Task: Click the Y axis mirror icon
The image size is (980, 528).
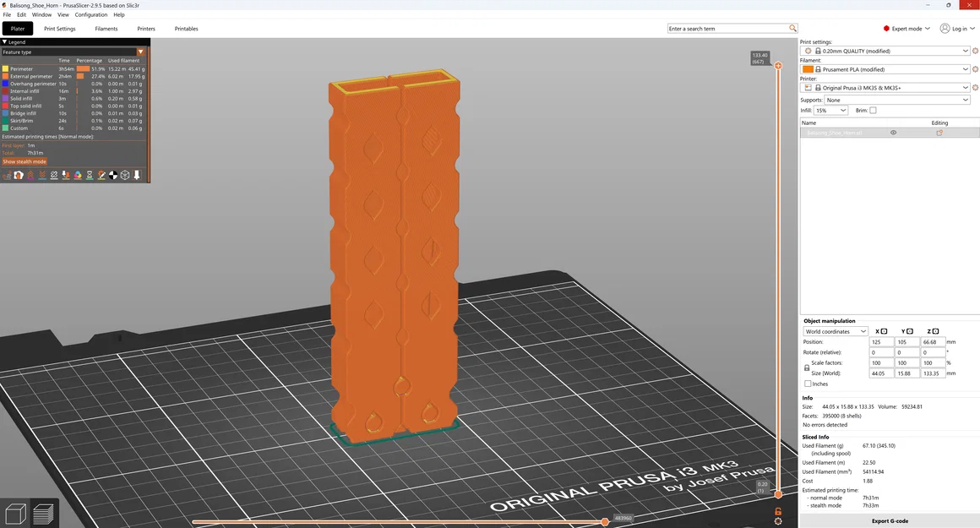Action: 909,331
